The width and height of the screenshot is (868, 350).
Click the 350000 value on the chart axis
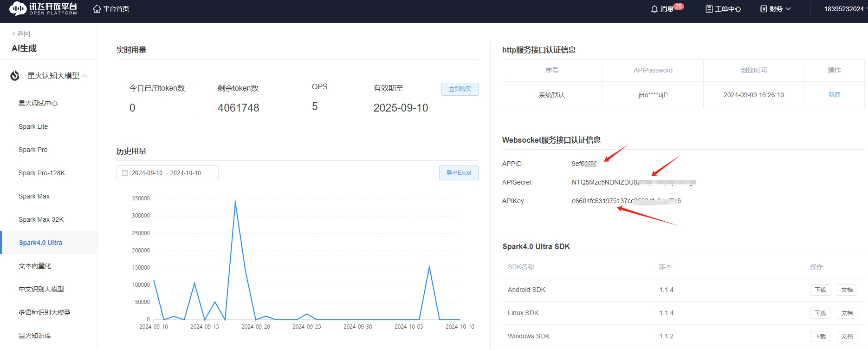[x=141, y=198]
